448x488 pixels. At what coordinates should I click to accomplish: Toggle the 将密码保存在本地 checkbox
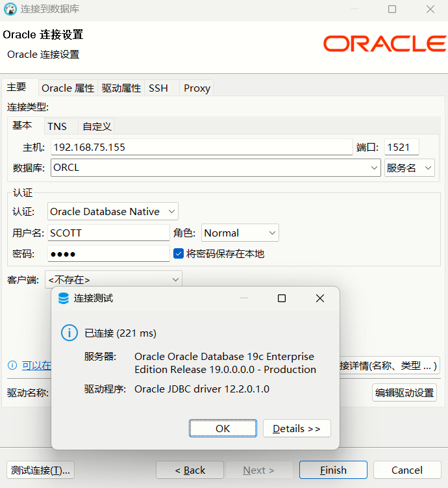[x=178, y=253]
